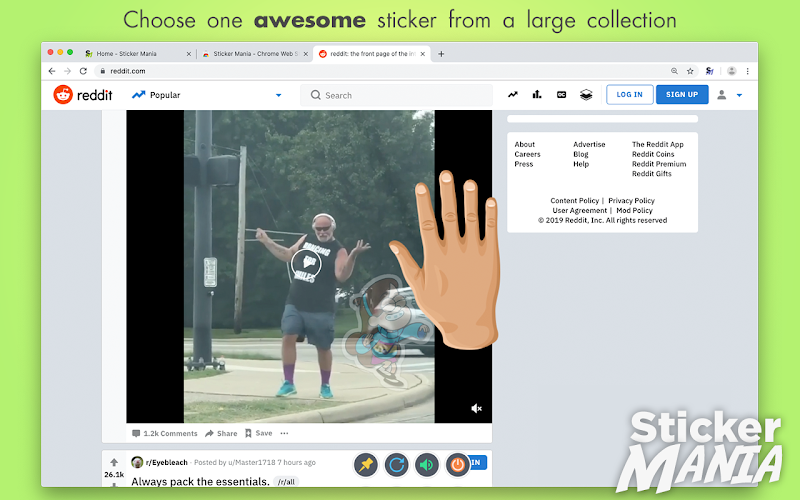The height and width of the screenshot is (500, 800).
Task: Open the Blog footer link
Action: [x=581, y=154]
